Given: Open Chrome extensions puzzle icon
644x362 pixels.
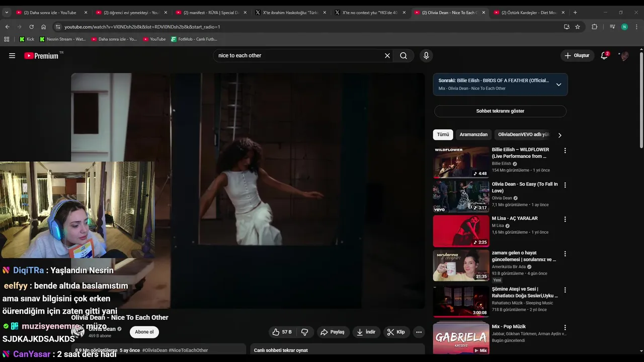Looking at the screenshot, I should click(594, 27).
